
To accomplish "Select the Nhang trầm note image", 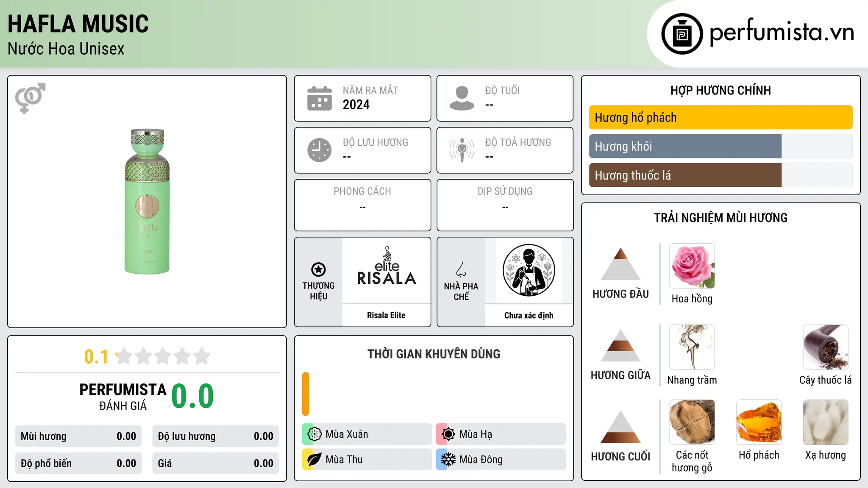I will (x=692, y=347).
